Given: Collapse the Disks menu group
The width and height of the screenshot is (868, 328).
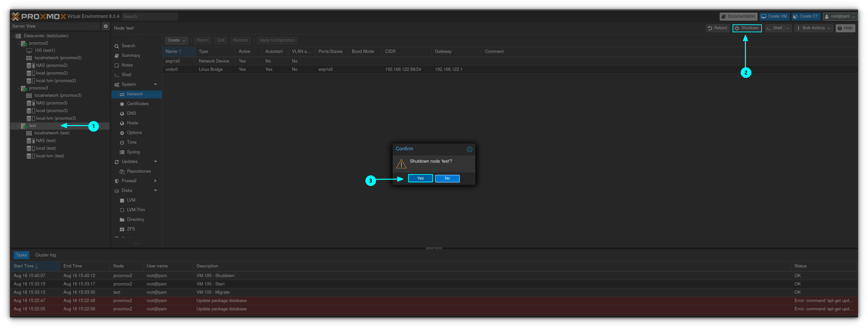Looking at the screenshot, I should click(156, 191).
